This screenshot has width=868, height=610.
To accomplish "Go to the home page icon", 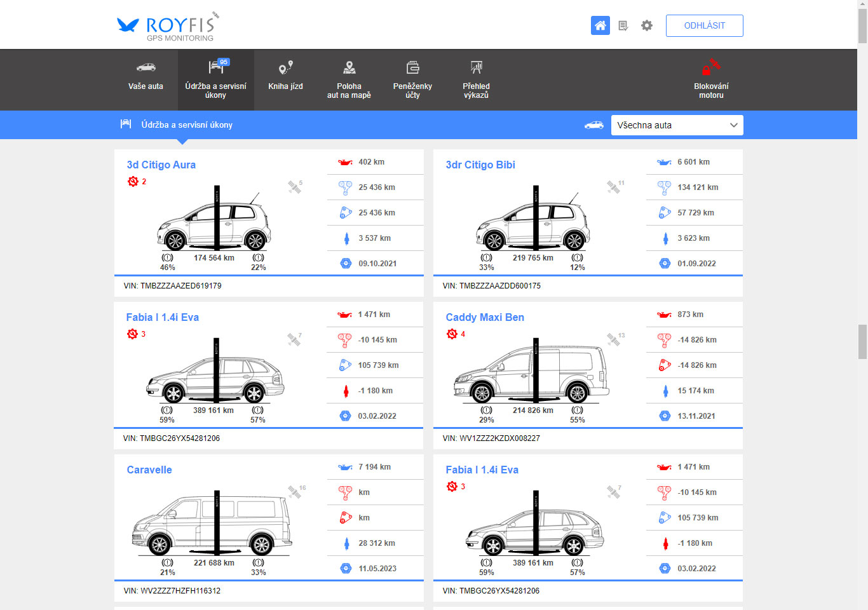I will (600, 25).
